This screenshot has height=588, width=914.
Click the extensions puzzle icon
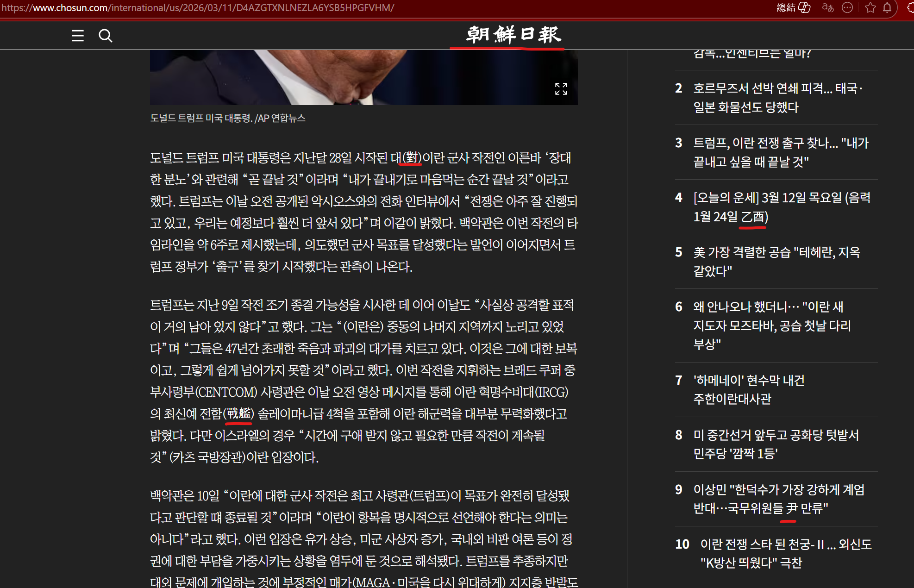point(910,8)
